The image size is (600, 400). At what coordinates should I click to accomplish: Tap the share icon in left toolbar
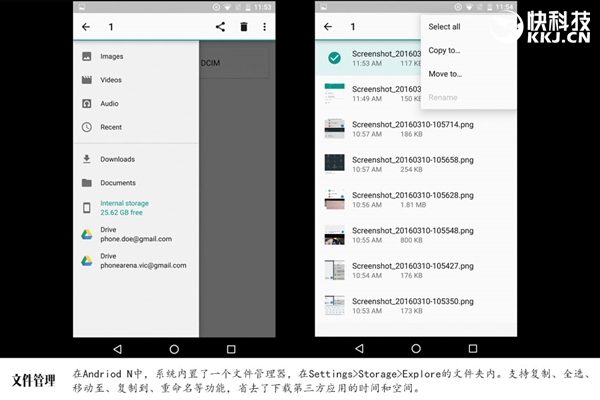point(220,27)
